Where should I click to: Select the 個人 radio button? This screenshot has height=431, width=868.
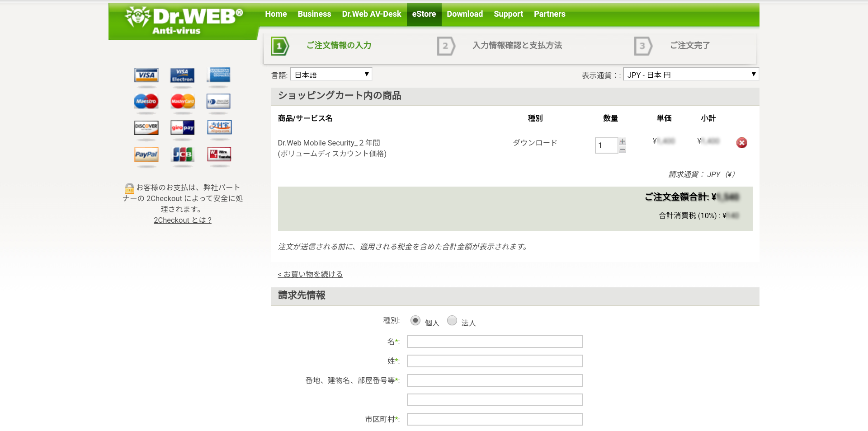tap(415, 320)
